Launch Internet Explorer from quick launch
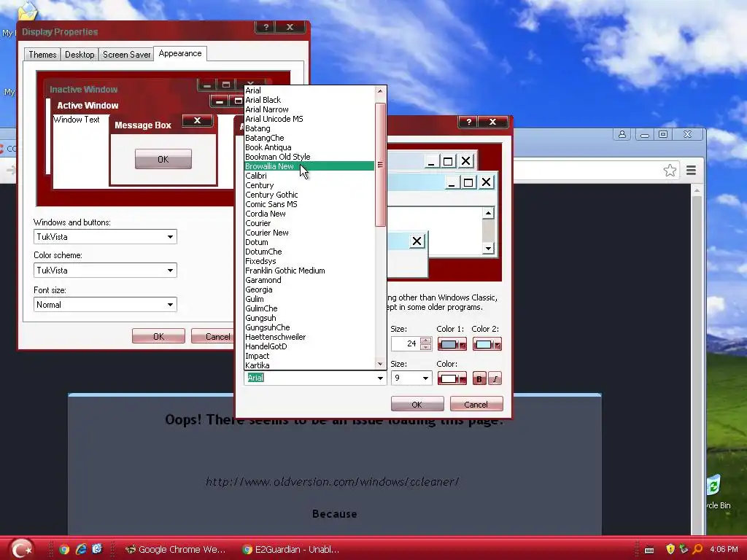 81,549
